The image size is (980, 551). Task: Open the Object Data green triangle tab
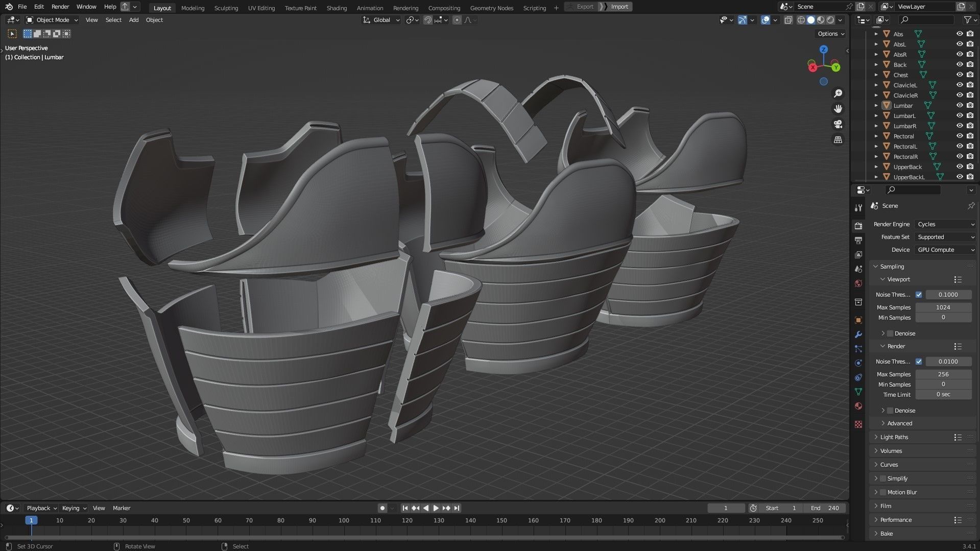click(x=858, y=392)
